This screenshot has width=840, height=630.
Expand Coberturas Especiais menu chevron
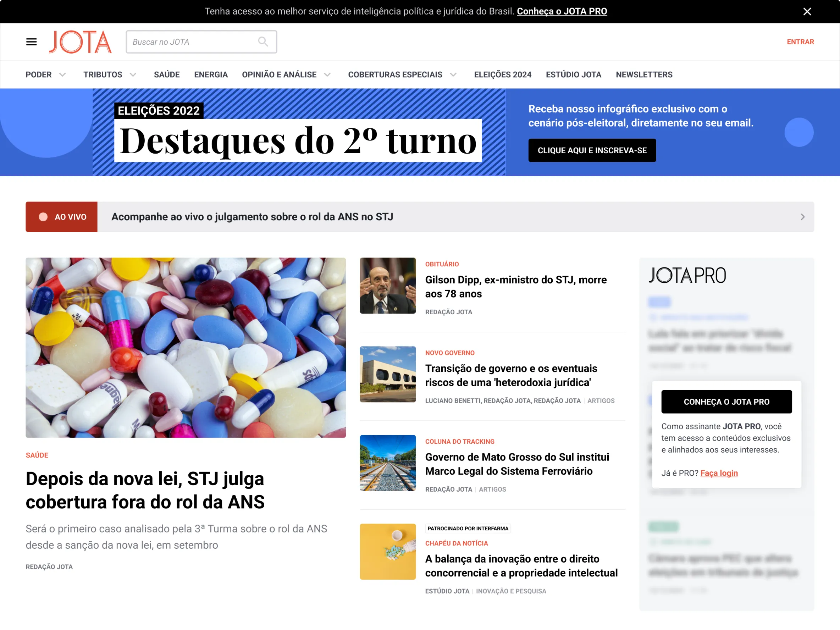coord(453,75)
